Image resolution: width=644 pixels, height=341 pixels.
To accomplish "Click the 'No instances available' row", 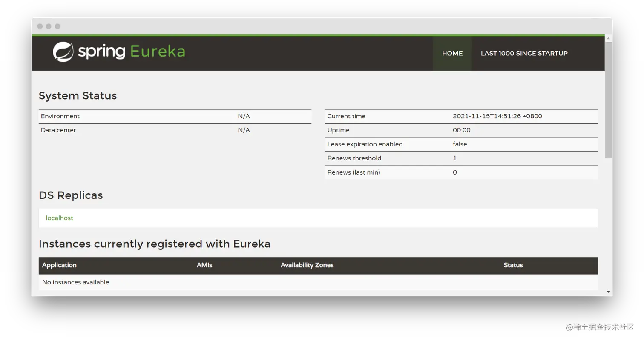I will tap(318, 282).
